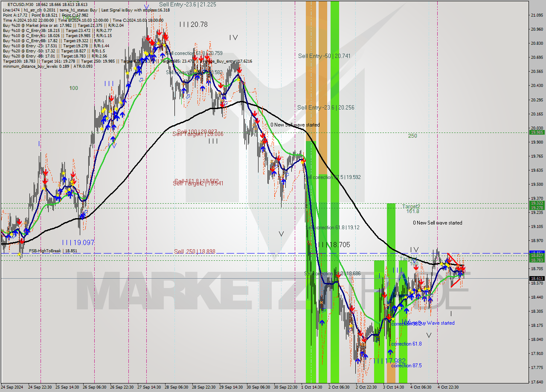Click the '1 Oct 14:30' time axis label

(x=311, y=387)
